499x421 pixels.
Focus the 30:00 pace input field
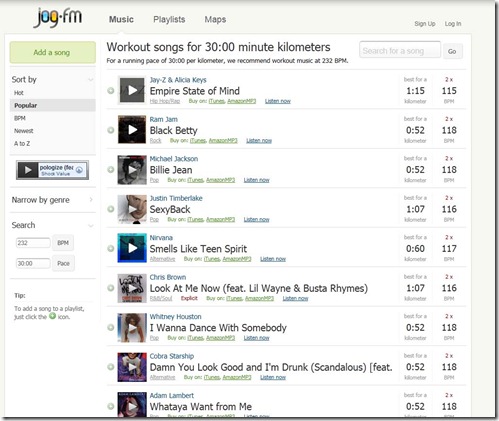33,263
